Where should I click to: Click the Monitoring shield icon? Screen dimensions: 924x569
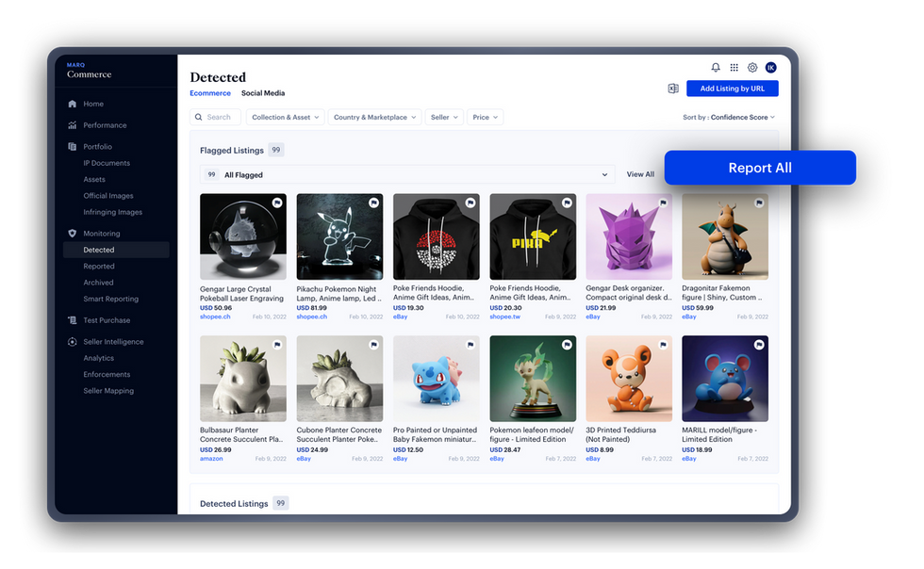point(72,234)
